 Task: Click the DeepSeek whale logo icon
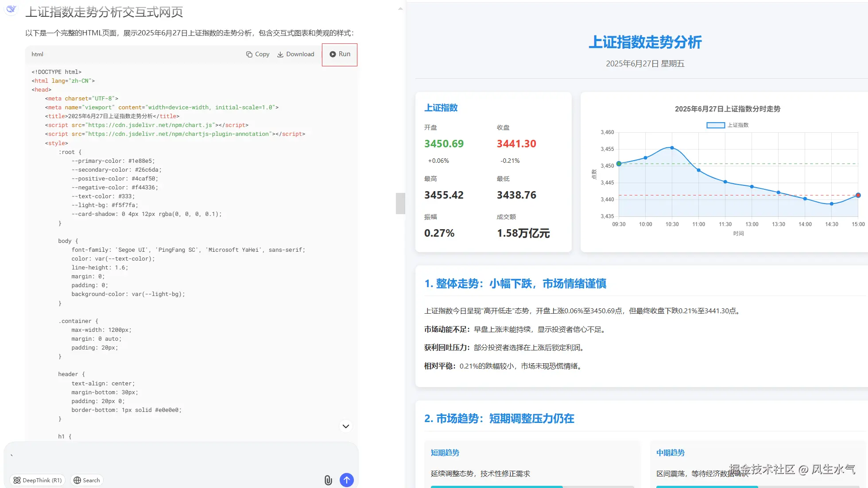11,9
